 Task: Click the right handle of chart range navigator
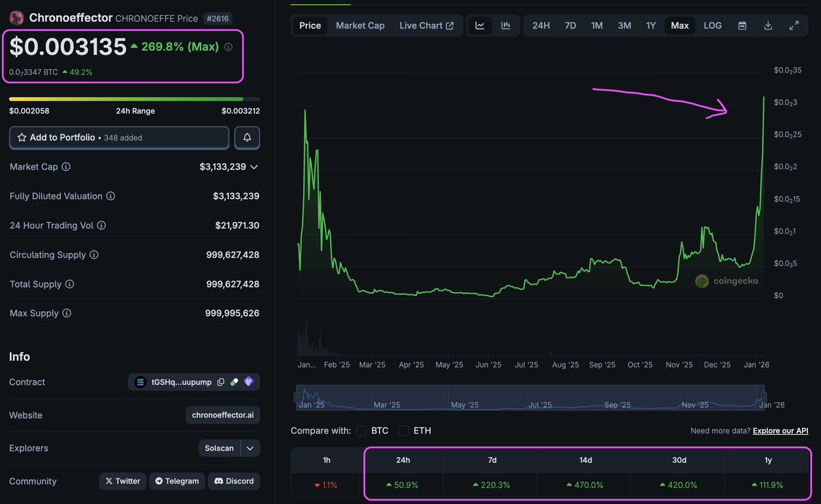(x=765, y=397)
